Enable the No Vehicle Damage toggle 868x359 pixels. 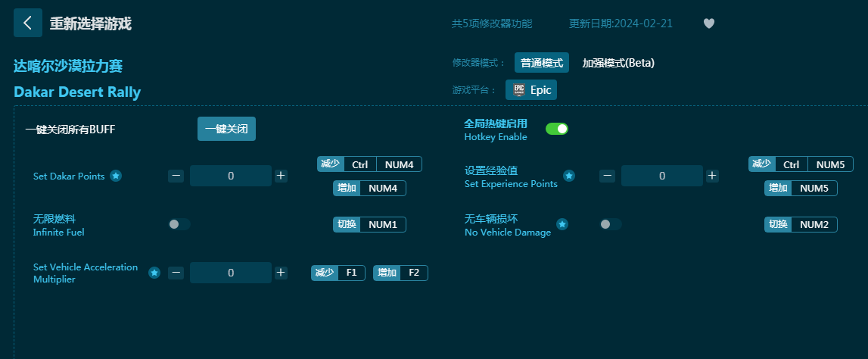[x=611, y=224]
